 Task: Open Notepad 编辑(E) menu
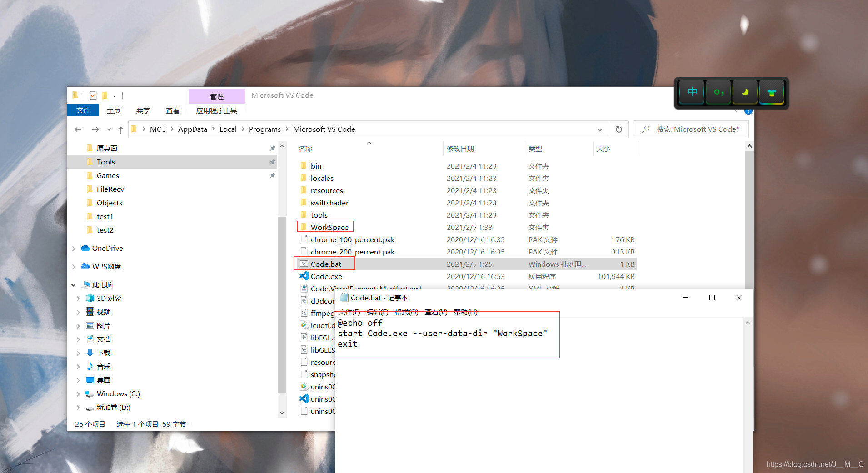(x=378, y=312)
